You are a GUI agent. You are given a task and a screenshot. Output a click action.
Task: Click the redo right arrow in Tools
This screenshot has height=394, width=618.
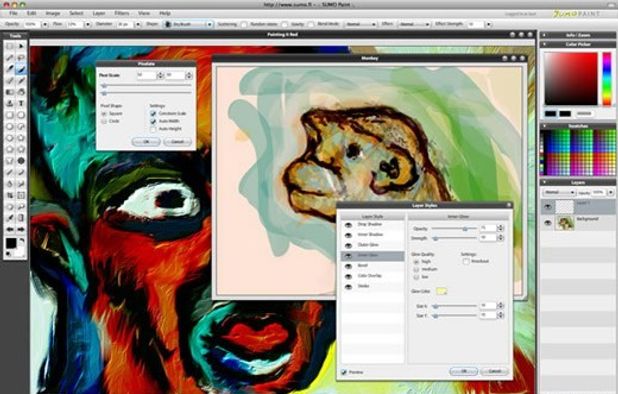(x=21, y=229)
